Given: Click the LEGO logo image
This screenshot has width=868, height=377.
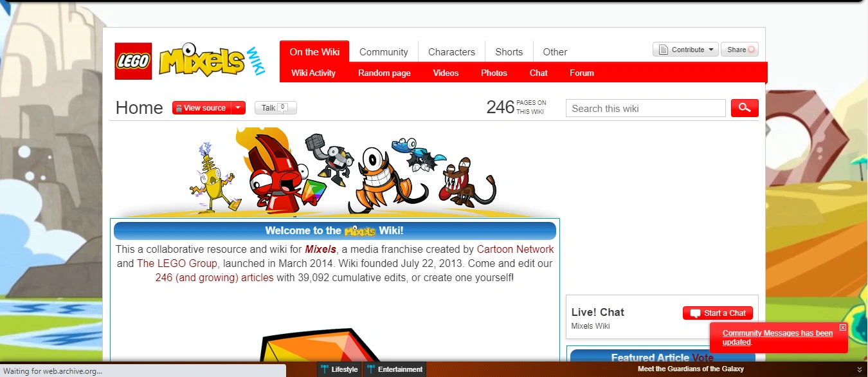Looking at the screenshot, I should [133, 61].
